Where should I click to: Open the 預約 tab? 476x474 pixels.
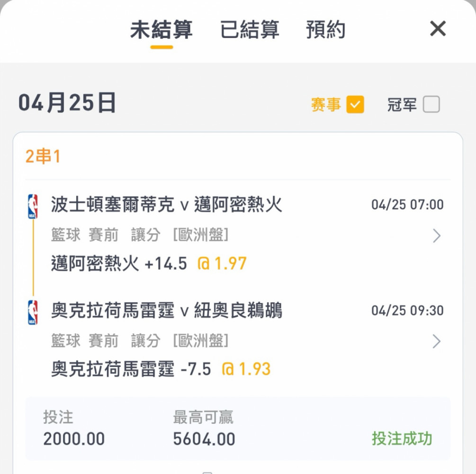(325, 30)
